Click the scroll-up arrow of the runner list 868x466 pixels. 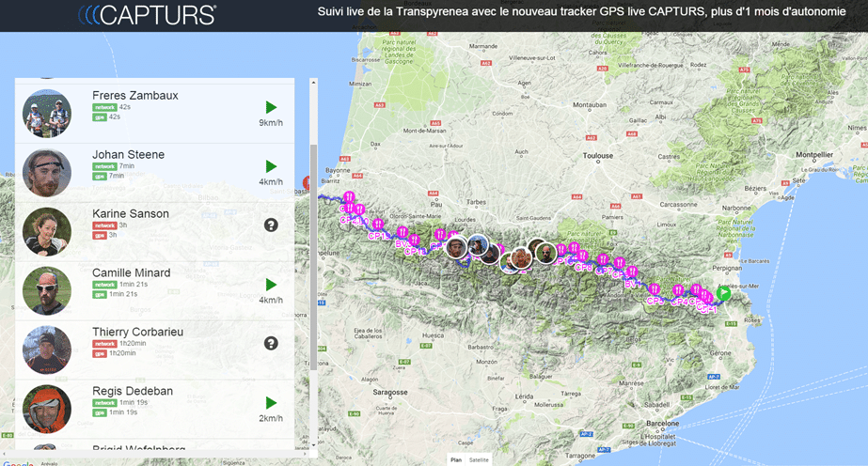click(x=313, y=83)
